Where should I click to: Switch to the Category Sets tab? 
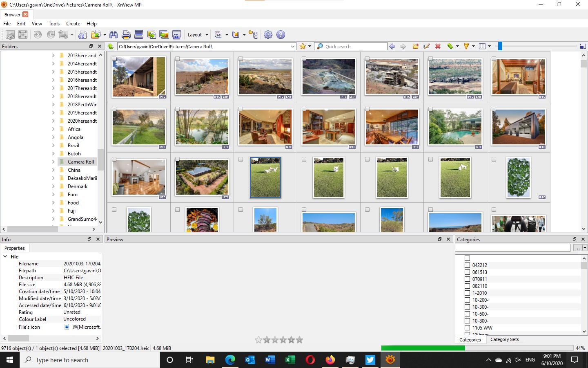click(504, 339)
